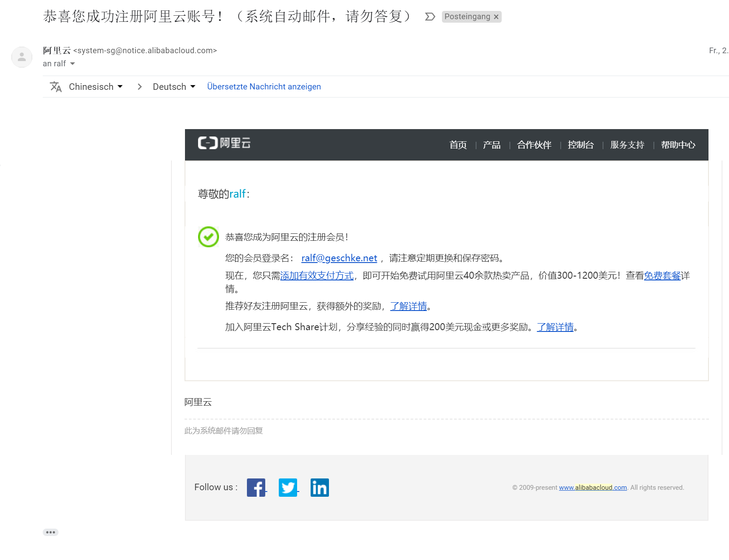Open 帮助中心 in the email nav bar
The width and height of the screenshot is (729, 560).
click(678, 145)
